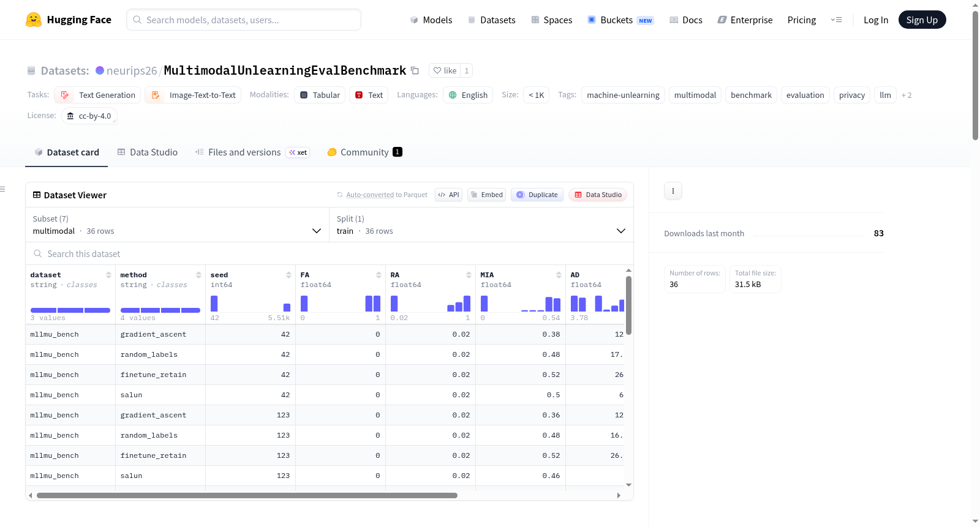Open the Data Studio tab

[x=148, y=152]
